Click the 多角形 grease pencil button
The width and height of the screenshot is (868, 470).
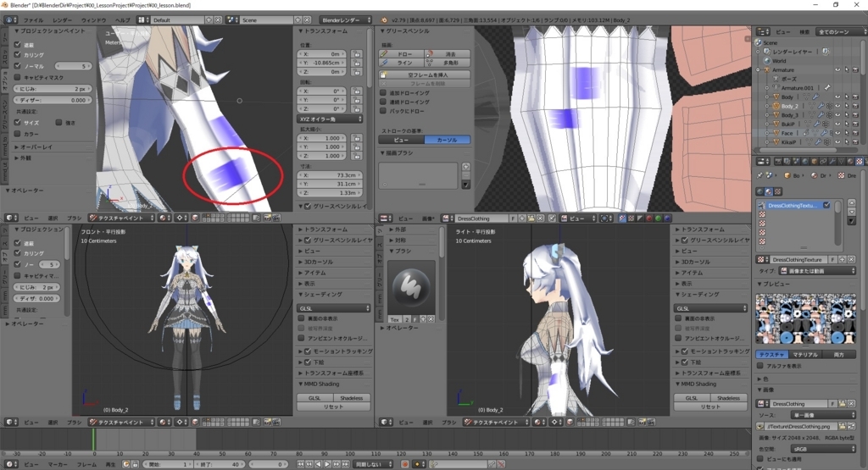point(448,63)
